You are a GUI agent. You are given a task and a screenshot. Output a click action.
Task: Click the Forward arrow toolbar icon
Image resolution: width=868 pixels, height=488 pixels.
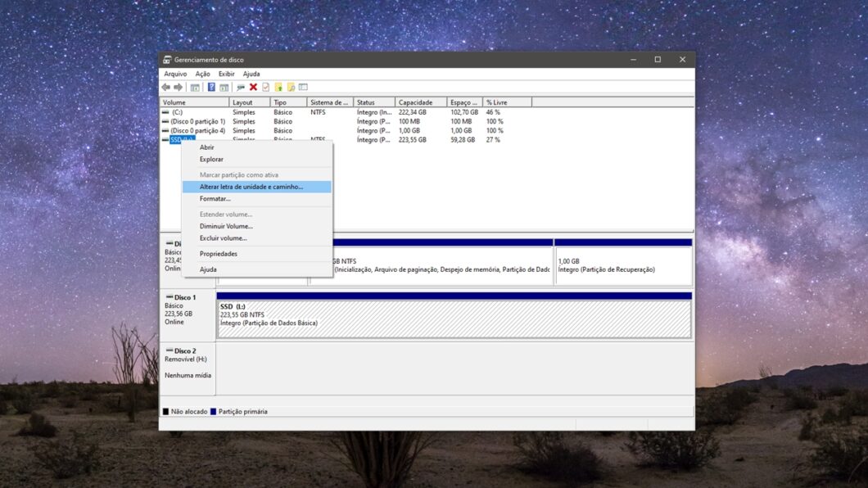coord(178,88)
